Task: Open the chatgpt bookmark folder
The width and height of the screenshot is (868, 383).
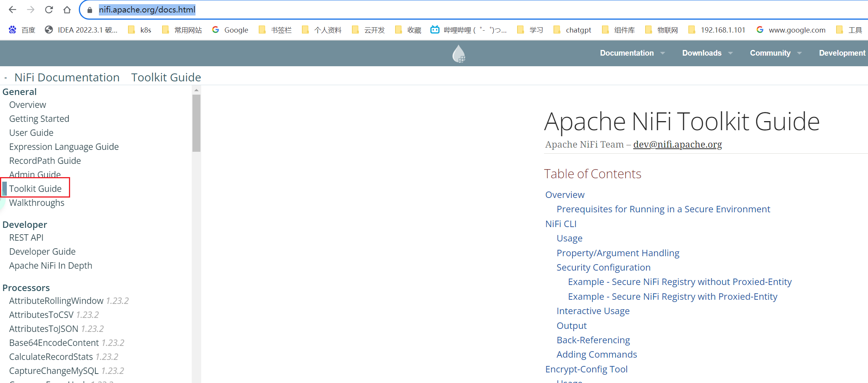Action: pyautogui.click(x=572, y=30)
